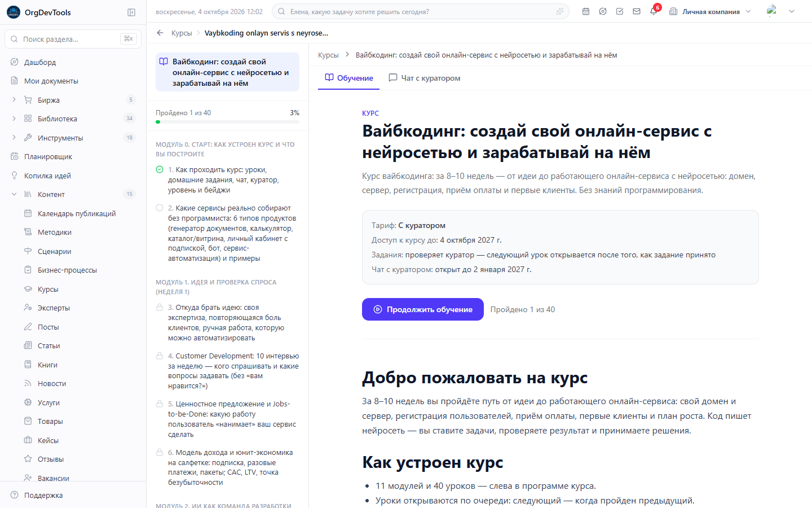The height and width of the screenshot is (508, 812).
Task: Open the user profile dropdown arrow
Action: tap(792, 11)
